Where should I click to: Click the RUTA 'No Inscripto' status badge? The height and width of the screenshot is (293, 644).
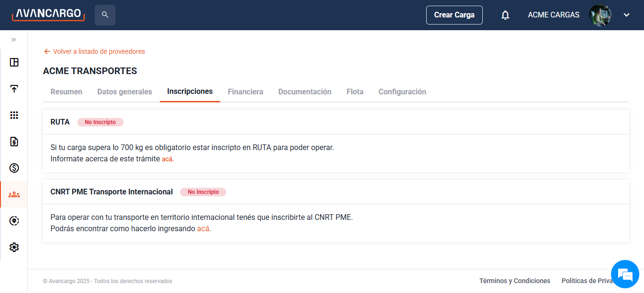pos(100,122)
